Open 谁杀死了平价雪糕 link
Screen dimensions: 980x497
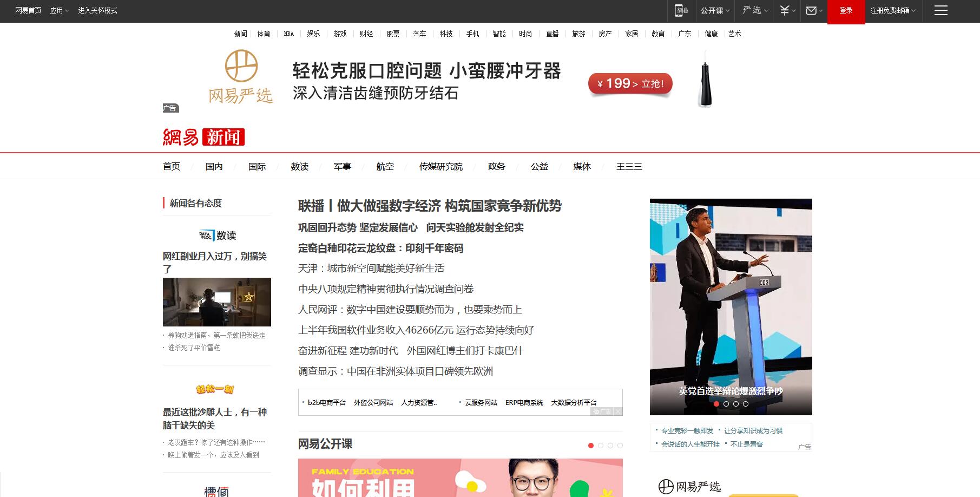click(x=194, y=348)
